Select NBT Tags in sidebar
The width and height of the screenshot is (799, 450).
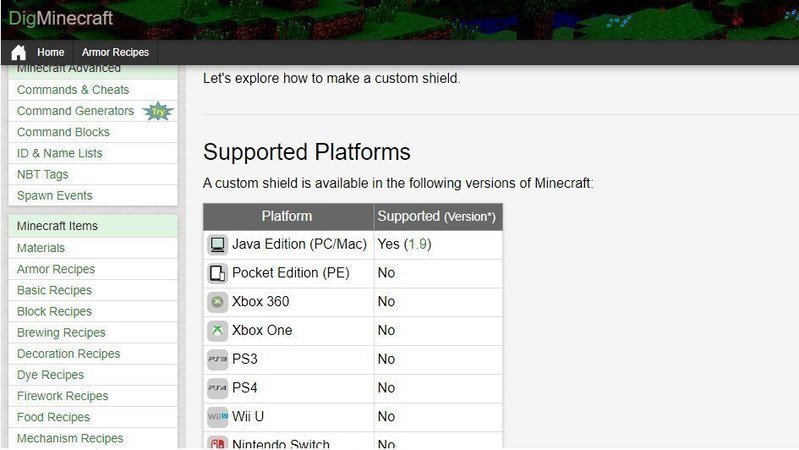tap(42, 174)
